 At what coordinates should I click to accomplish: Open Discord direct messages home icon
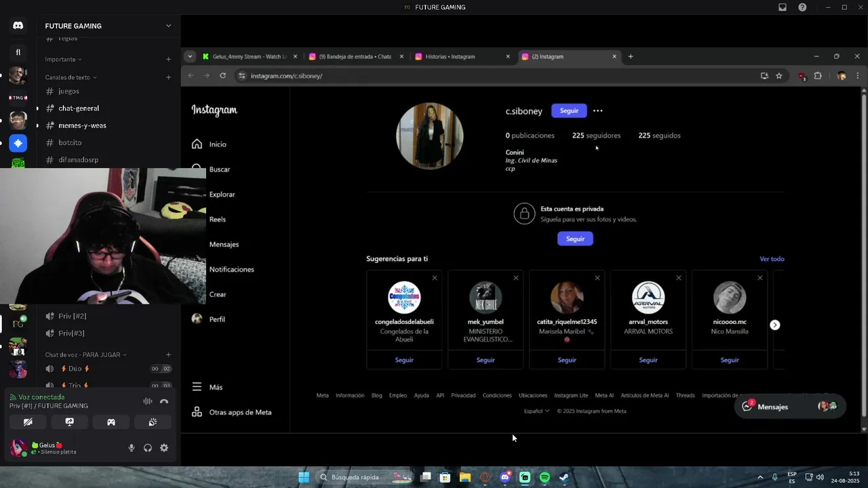point(18,25)
